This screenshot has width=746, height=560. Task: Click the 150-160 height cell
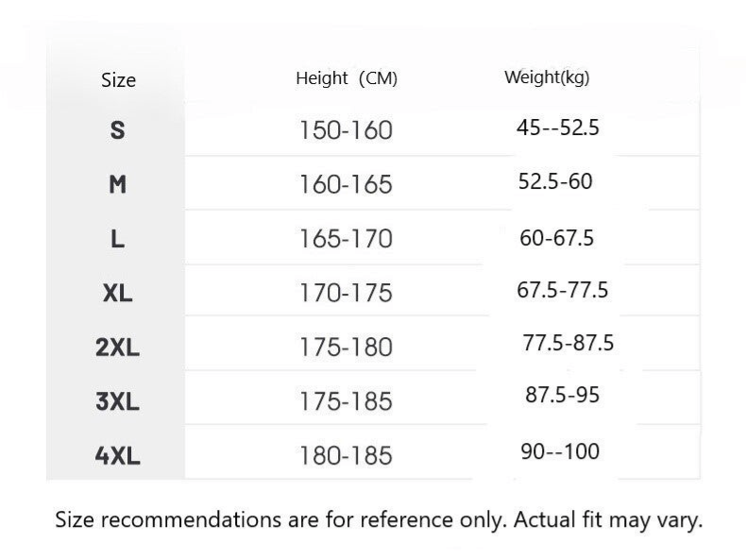(346, 130)
